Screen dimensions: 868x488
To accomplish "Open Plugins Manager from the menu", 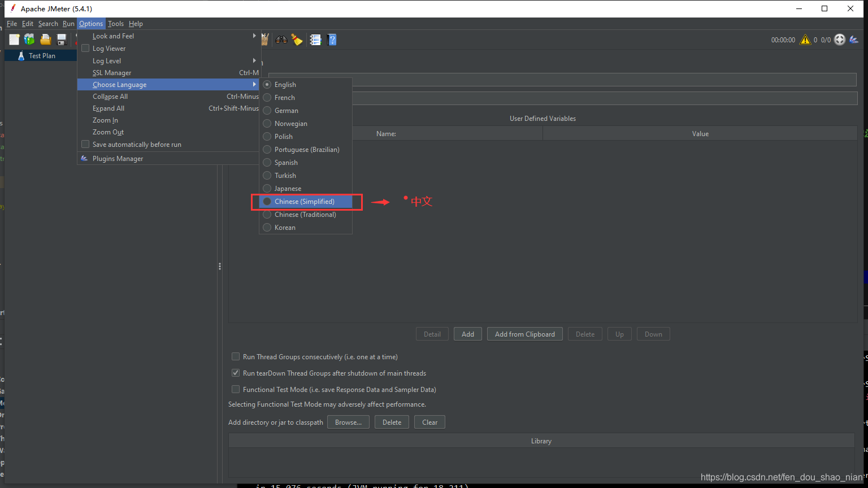I will 168,159.
